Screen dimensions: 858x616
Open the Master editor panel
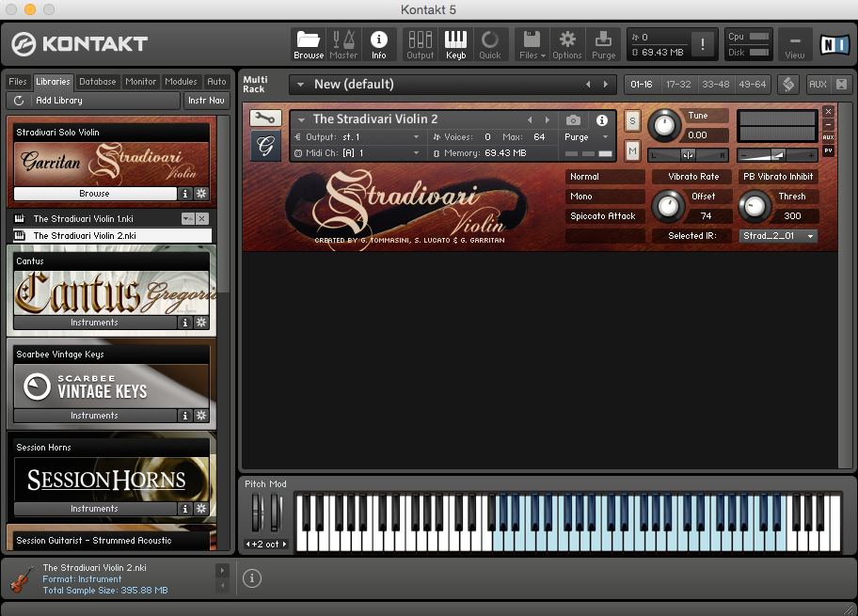pyautogui.click(x=343, y=45)
